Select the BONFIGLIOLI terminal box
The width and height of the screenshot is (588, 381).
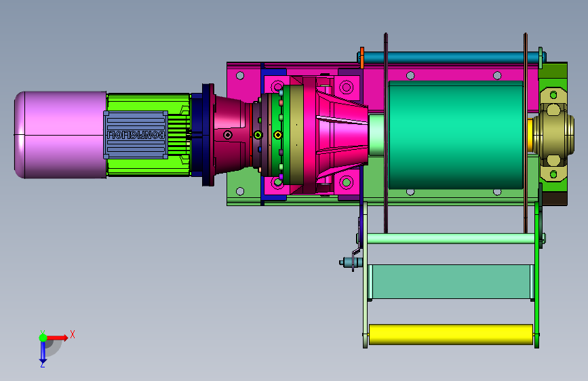pos(136,135)
